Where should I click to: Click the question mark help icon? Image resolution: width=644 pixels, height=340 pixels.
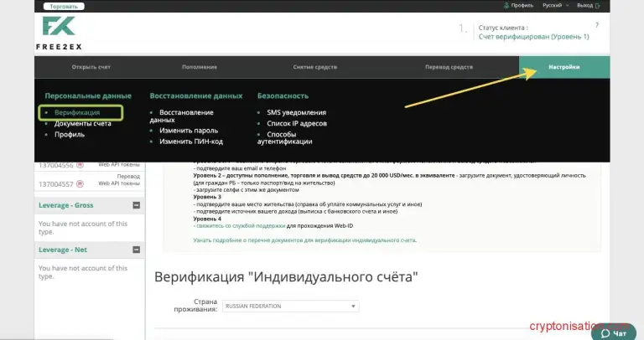tap(596, 24)
